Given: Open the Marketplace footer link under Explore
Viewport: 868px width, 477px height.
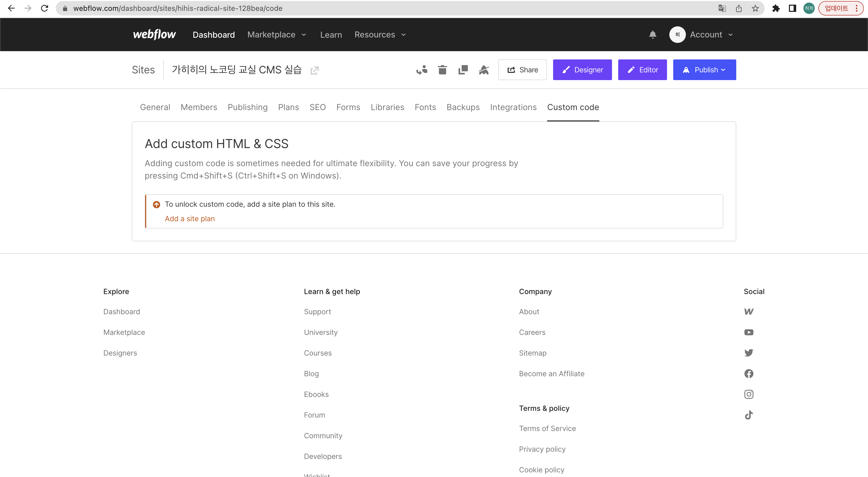Looking at the screenshot, I should click(x=124, y=332).
